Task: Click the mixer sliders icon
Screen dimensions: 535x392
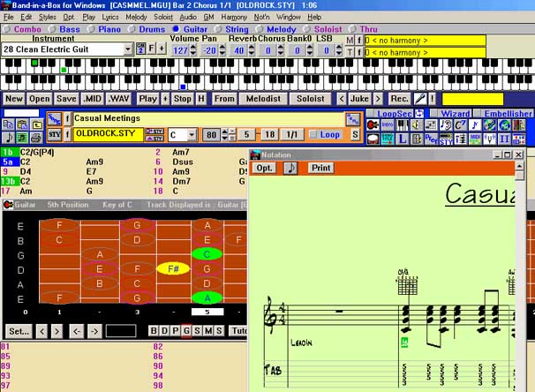Action: point(460,139)
